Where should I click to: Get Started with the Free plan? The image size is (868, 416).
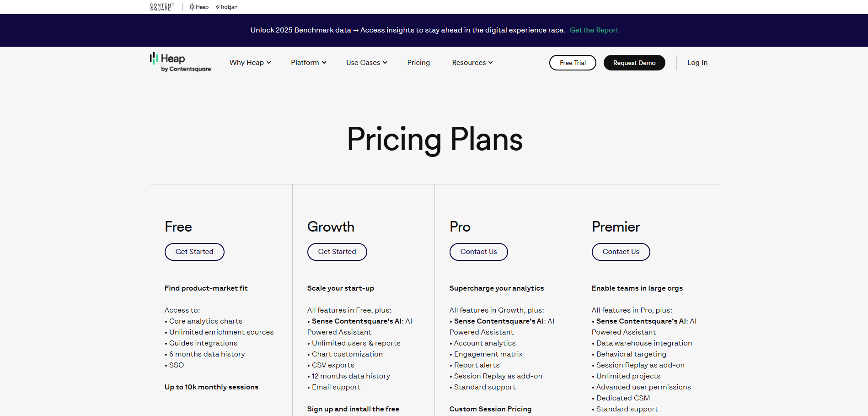point(194,251)
